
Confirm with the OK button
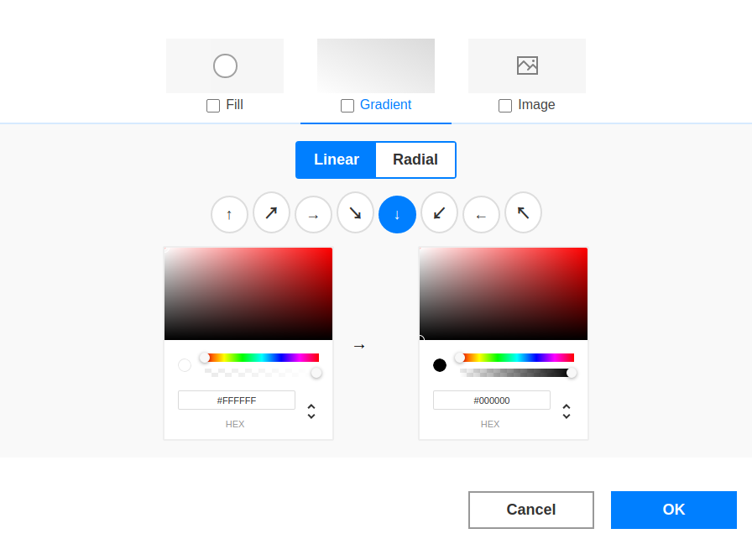pos(674,510)
